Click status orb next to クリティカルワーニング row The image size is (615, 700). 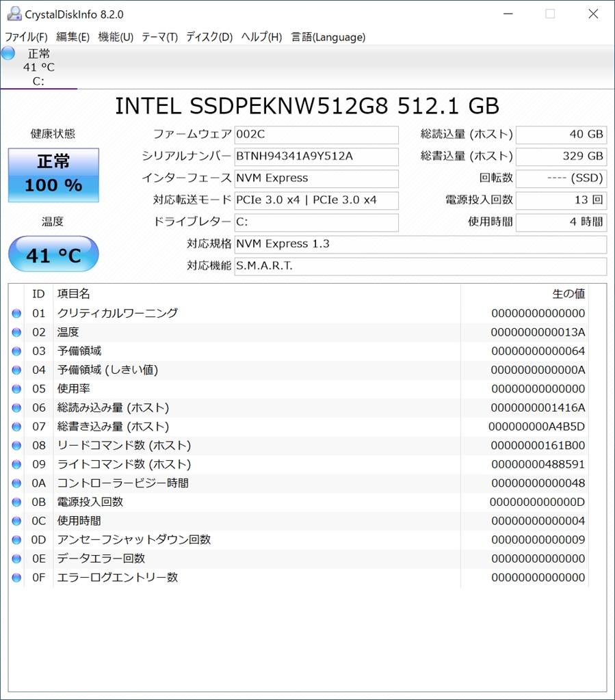pyautogui.click(x=16, y=314)
